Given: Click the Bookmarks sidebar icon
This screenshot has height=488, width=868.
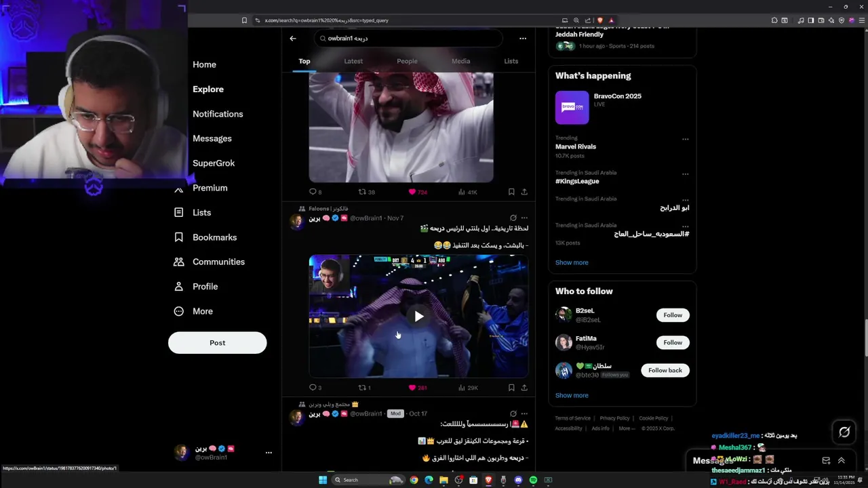Looking at the screenshot, I should coord(179,237).
